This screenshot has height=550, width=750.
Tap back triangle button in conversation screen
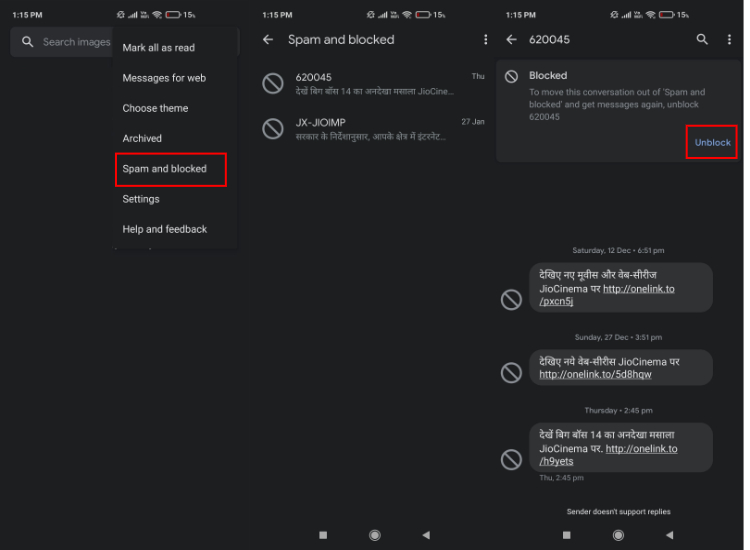(670, 535)
